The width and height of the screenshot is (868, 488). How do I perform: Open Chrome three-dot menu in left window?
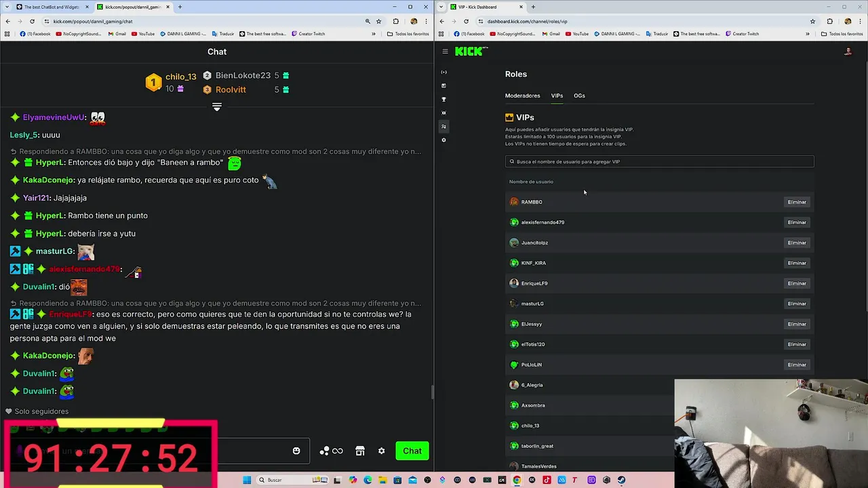coord(426,21)
